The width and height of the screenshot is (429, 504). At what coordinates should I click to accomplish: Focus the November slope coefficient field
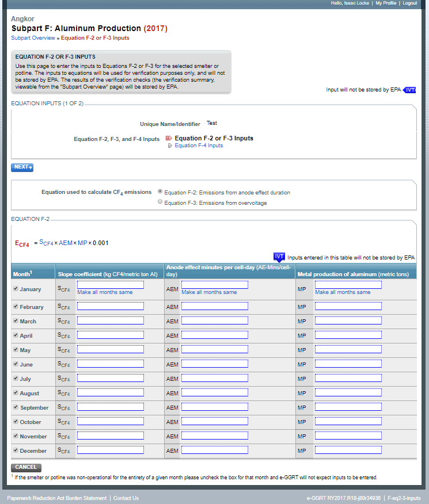[111, 436]
